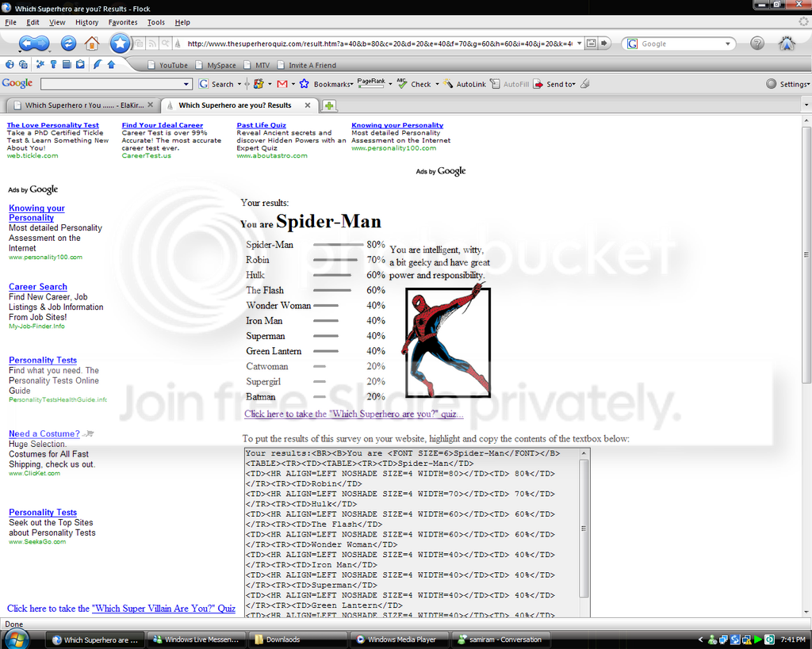Show hidden system tray icons arrow
The width and height of the screenshot is (812, 649).
[x=701, y=639]
